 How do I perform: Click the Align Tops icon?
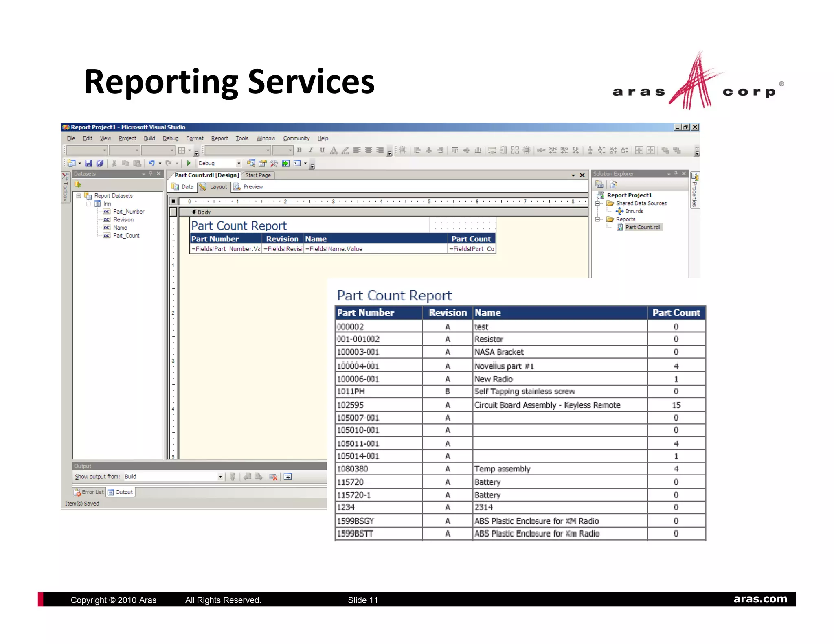(455, 150)
